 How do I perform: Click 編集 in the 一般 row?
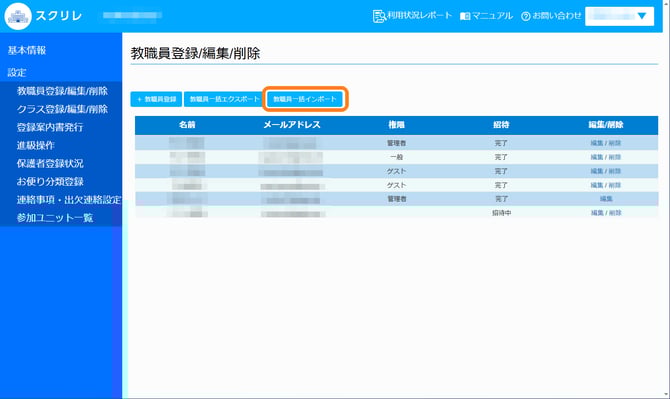point(597,157)
